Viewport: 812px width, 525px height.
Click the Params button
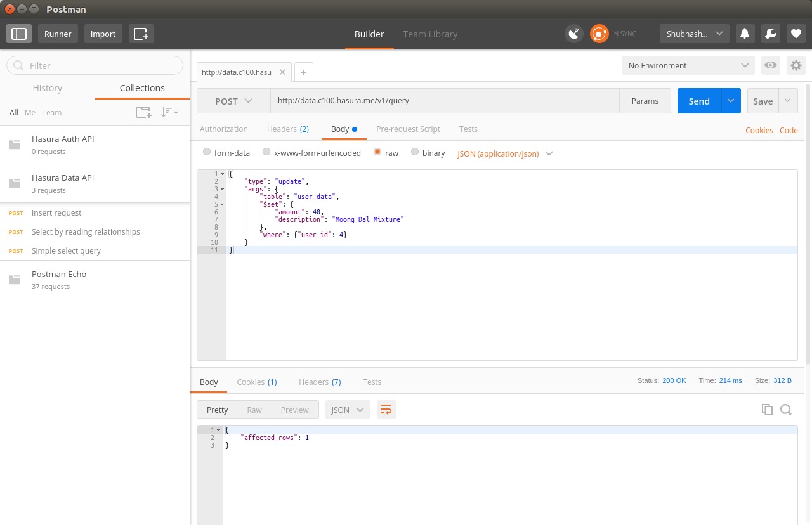pos(645,101)
